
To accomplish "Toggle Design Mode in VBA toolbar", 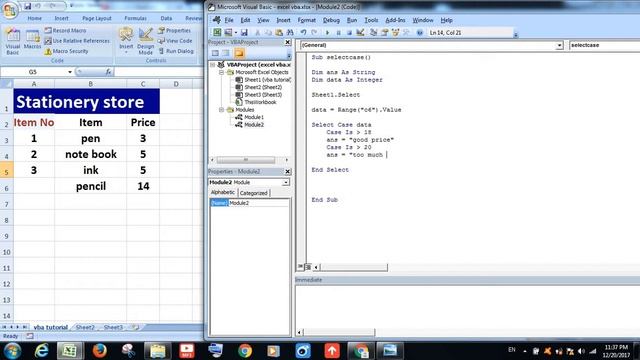I will (360, 32).
